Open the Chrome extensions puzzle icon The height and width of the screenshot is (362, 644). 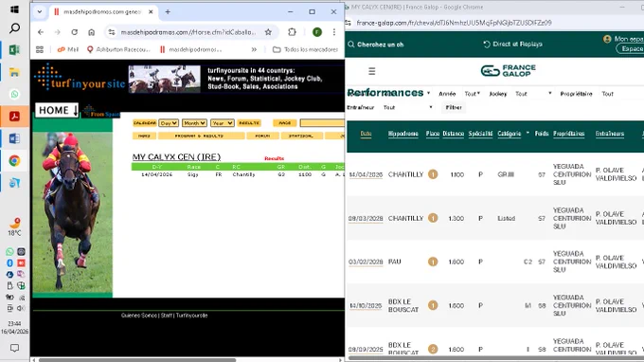click(x=292, y=32)
